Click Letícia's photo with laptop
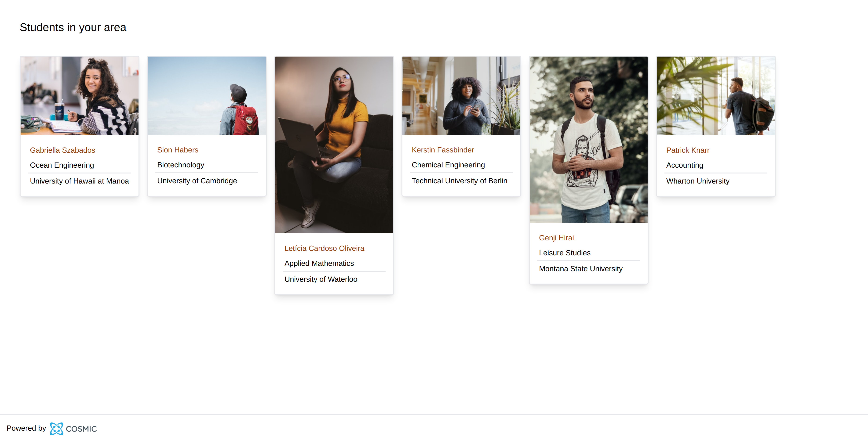The width and height of the screenshot is (868, 440). [334, 145]
